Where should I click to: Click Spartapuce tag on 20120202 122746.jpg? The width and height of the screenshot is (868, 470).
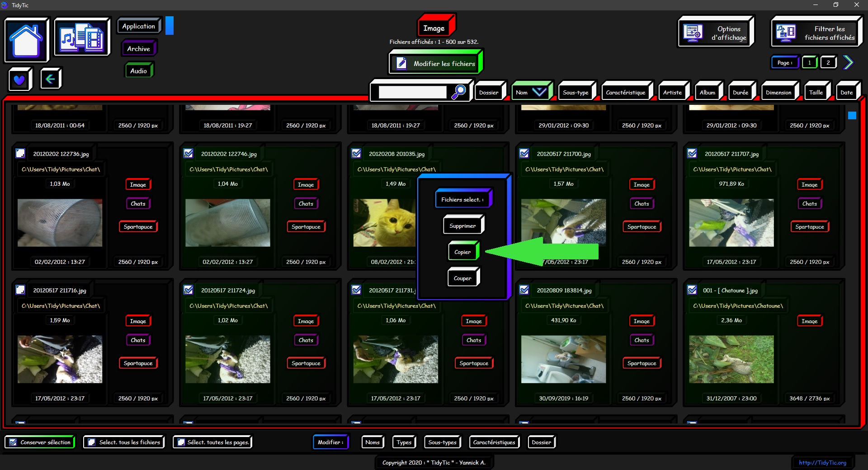[306, 226]
